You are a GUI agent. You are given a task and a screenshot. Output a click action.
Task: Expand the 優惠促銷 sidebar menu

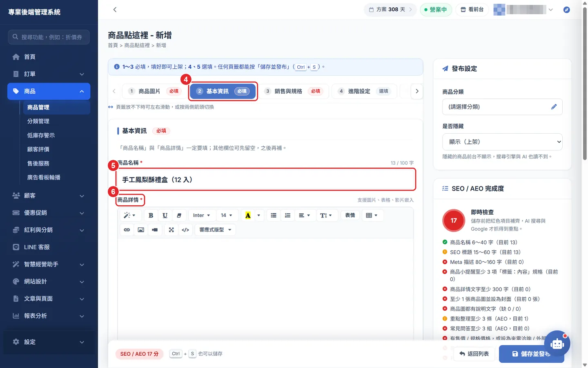pos(49,213)
